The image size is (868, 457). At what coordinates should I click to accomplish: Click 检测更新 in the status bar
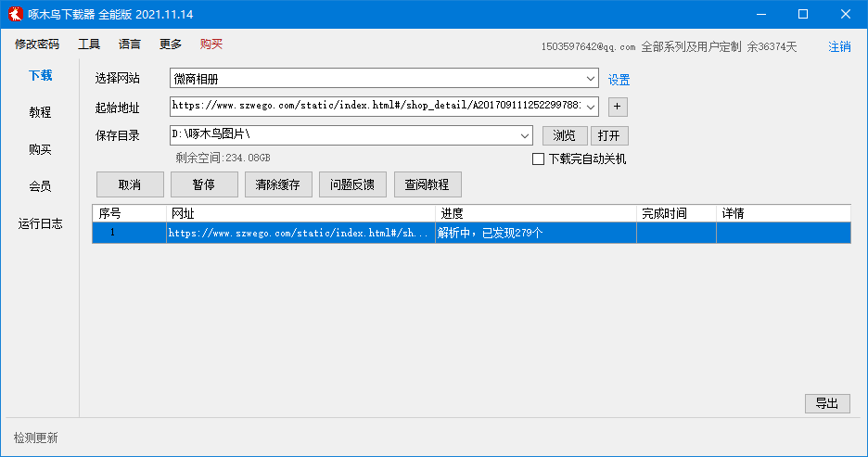[x=36, y=438]
